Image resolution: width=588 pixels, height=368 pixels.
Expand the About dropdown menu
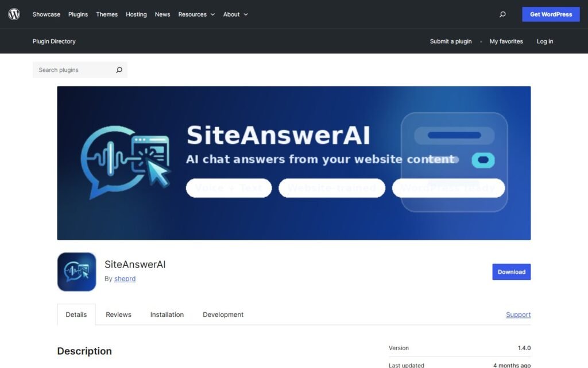pyautogui.click(x=235, y=14)
